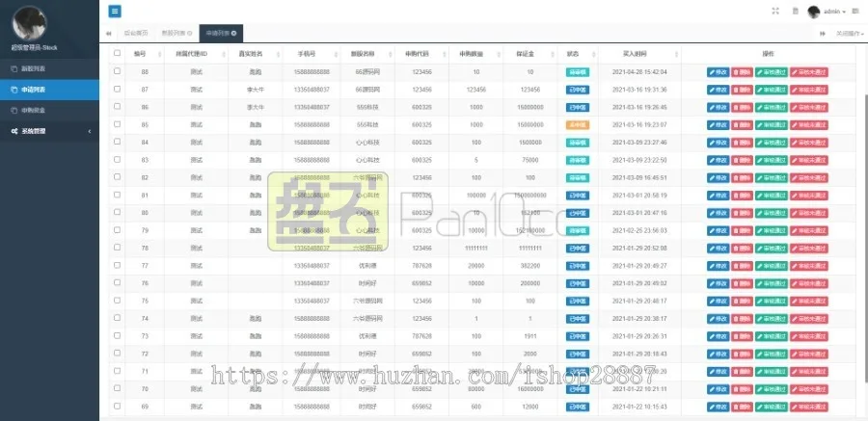The width and height of the screenshot is (868, 421).
Task: Click the blue 修改 button for row 88
Action: tap(718, 71)
